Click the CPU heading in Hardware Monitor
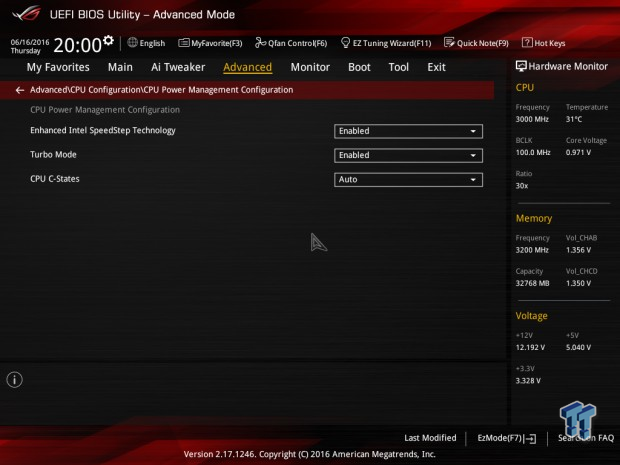 [x=524, y=87]
